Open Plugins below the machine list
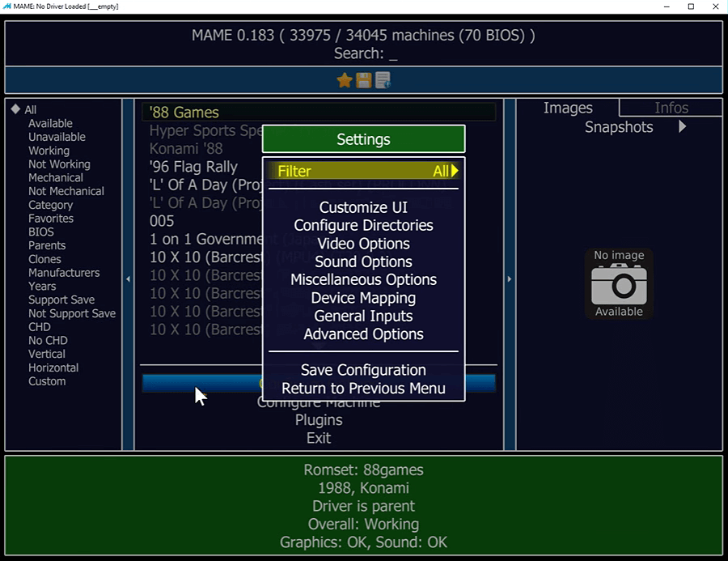This screenshot has height=561, width=728. [319, 419]
